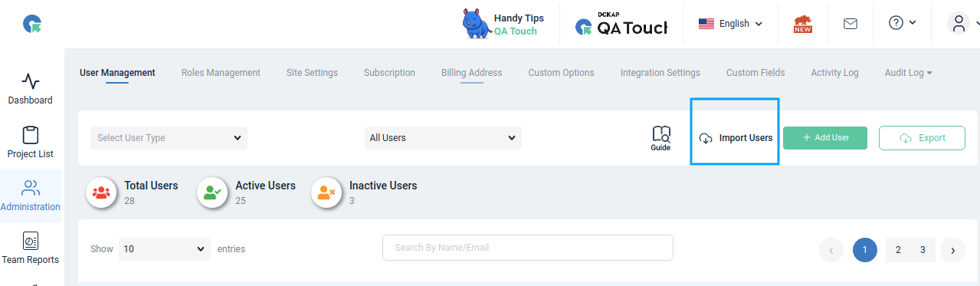This screenshot has height=286, width=980.
Task: Go to the next page arrow
Action: pyautogui.click(x=952, y=250)
